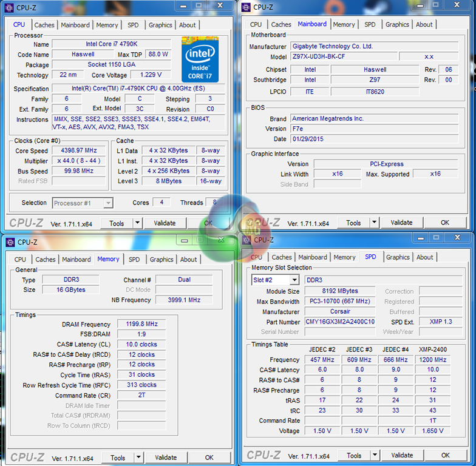This screenshot has width=476, height=466.
Task: Open the Graphics tab in the Memory window
Action: pos(161,260)
